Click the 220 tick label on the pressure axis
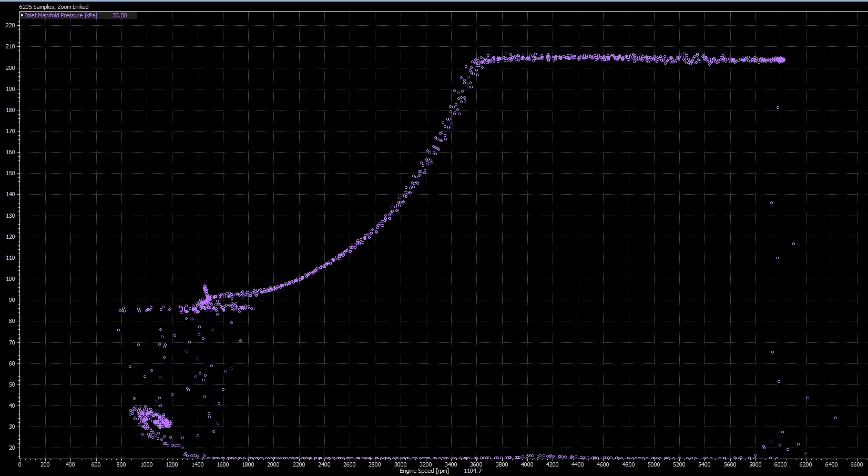868x476 pixels. pyautogui.click(x=10, y=26)
